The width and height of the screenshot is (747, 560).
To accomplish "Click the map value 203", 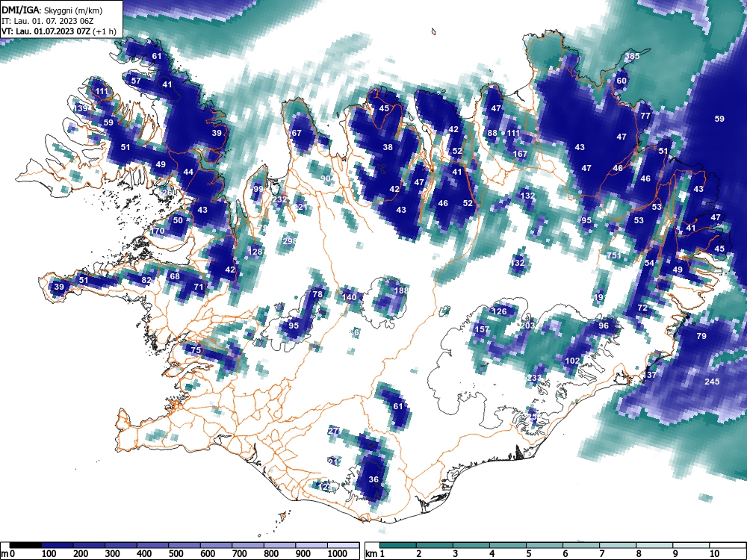I will point(527,326).
